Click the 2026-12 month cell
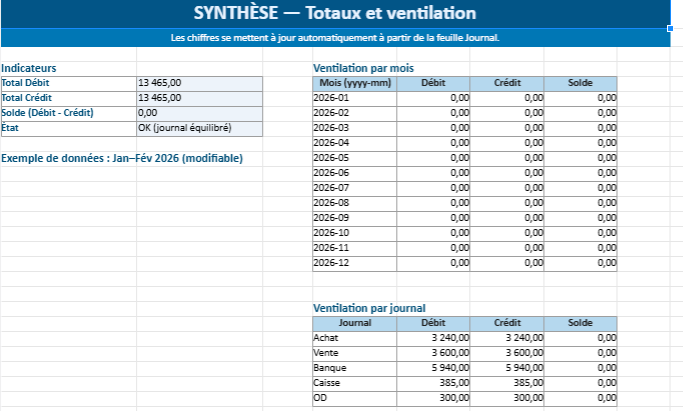The image size is (683, 411). pyautogui.click(x=354, y=263)
